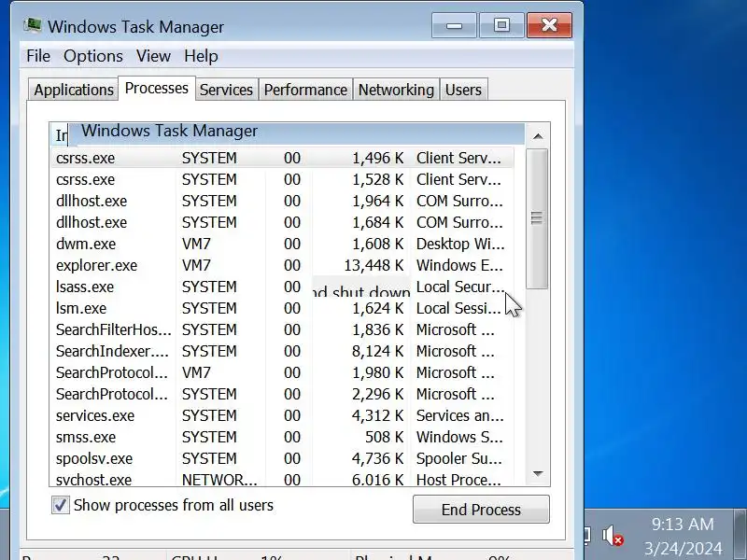Open the Performance tab
The image size is (747, 560).
click(x=305, y=90)
